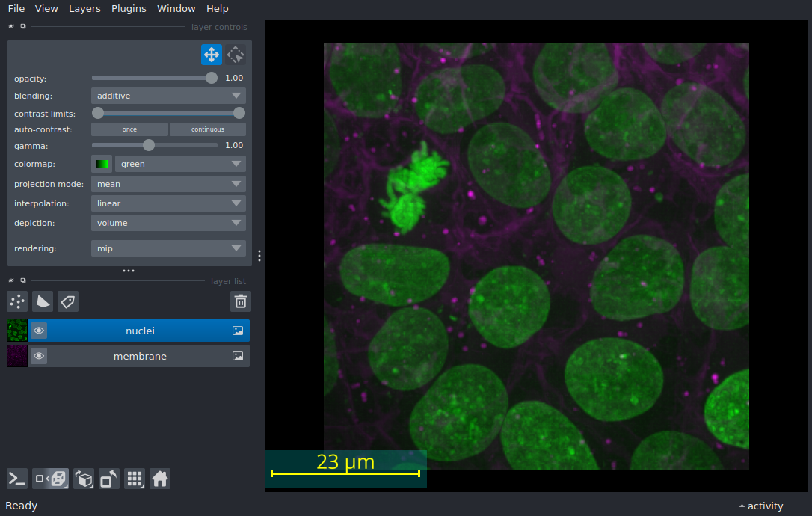Image resolution: width=812 pixels, height=516 pixels.
Task: Create a new labels layer
Action: pyautogui.click(x=68, y=301)
